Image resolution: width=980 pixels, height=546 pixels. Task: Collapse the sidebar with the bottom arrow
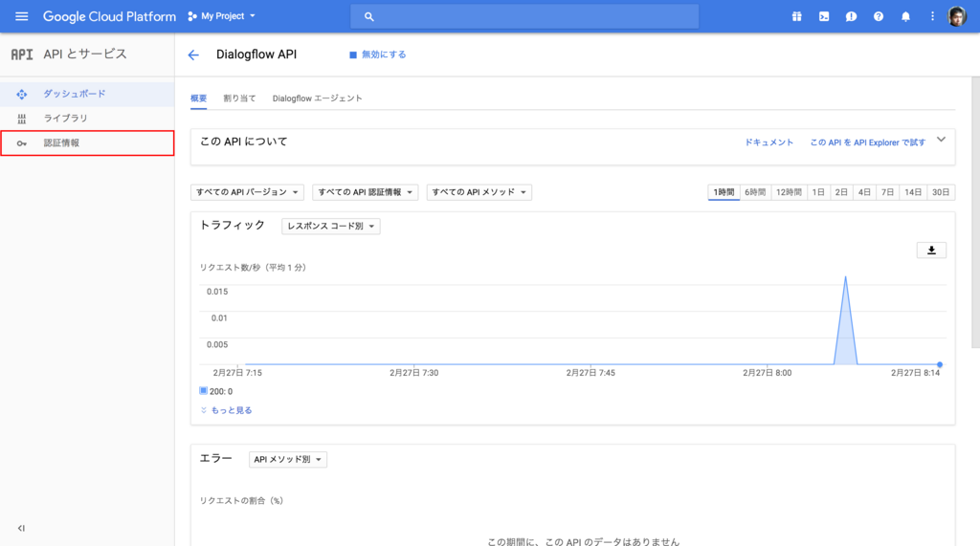click(x=21, y=529)
